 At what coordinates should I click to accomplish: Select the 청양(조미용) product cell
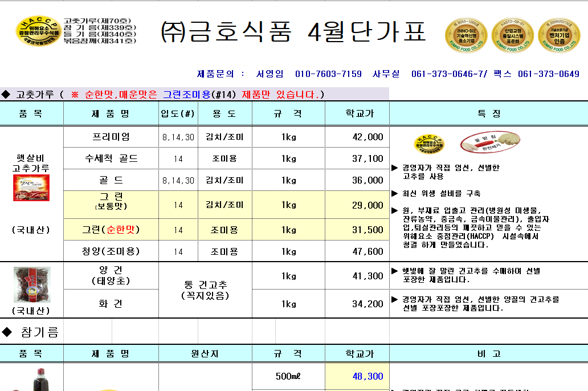(111, 251)
